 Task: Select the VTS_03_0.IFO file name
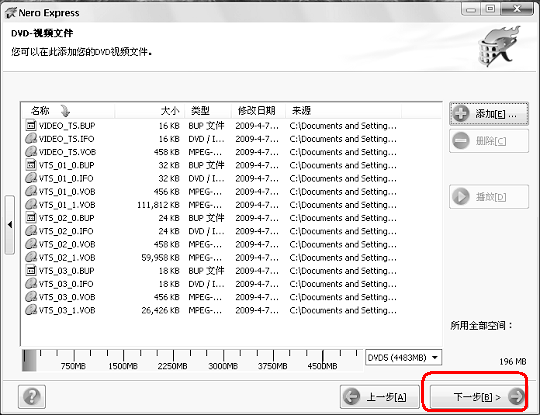(66, 284)
